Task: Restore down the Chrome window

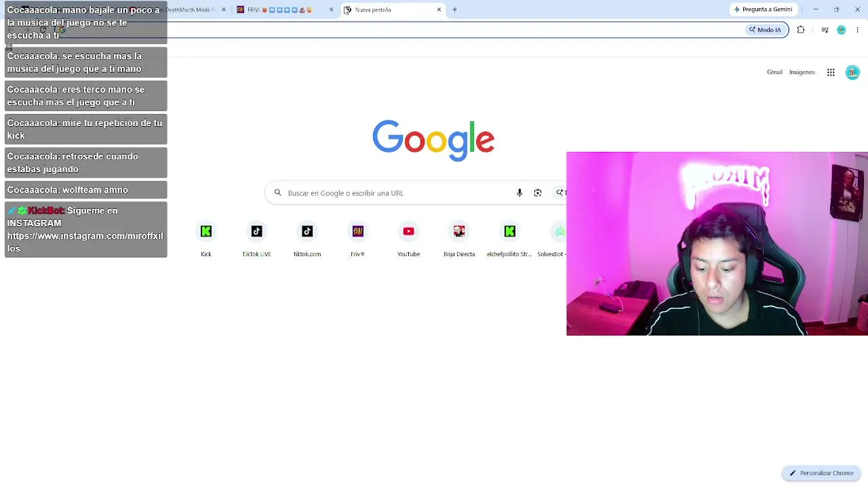Action: tap(837, 9)
